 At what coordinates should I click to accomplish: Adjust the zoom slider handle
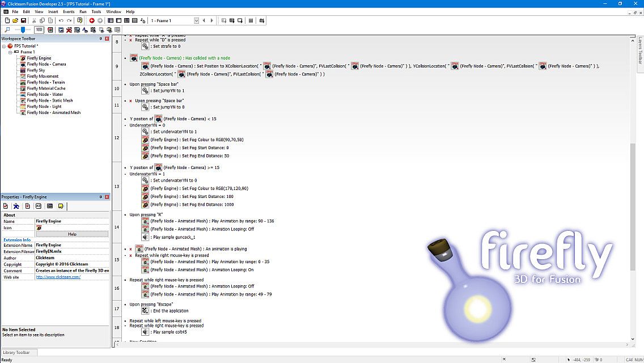(x=23, y=29)
